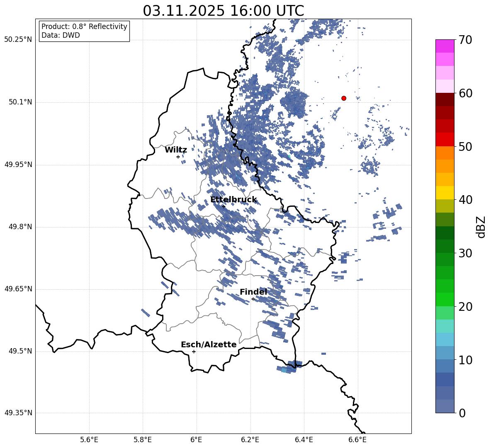Image resolution: width=491 pixels, height=448 pixels.
Task: Click the colorbar tick label 10
Action: click(465, 360)
